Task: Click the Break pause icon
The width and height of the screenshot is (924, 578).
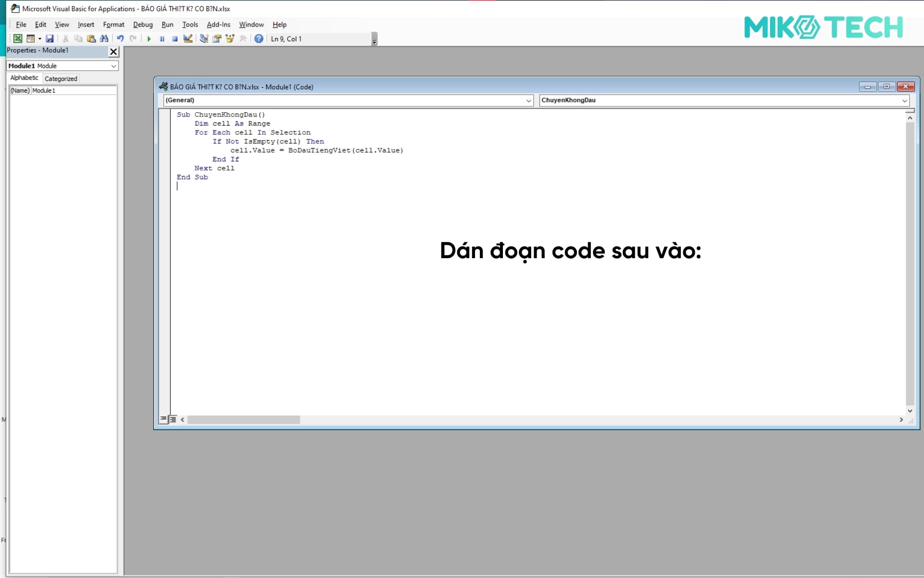Action: 162,39
